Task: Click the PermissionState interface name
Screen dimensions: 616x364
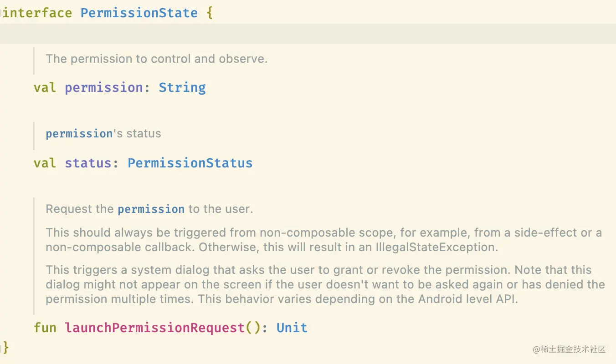Action: [x=139, y=12]
